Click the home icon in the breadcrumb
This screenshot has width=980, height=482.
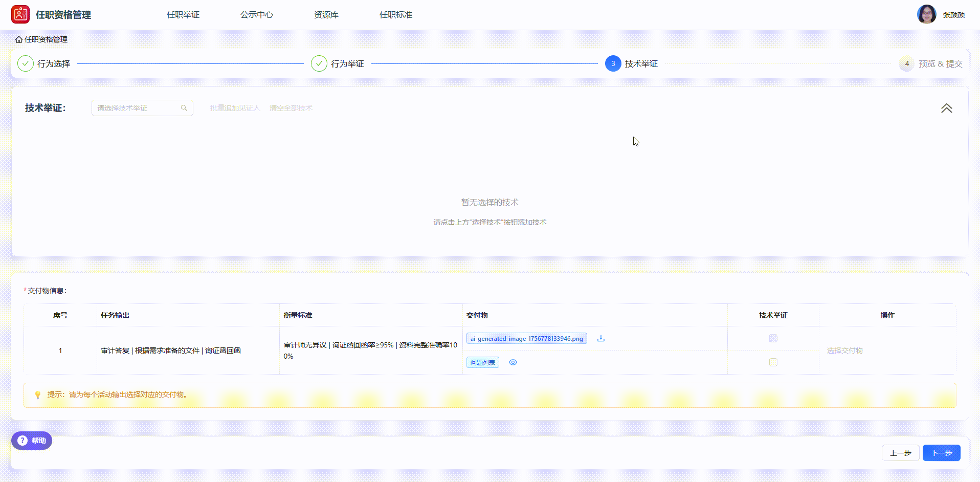(x=18, y=39)
